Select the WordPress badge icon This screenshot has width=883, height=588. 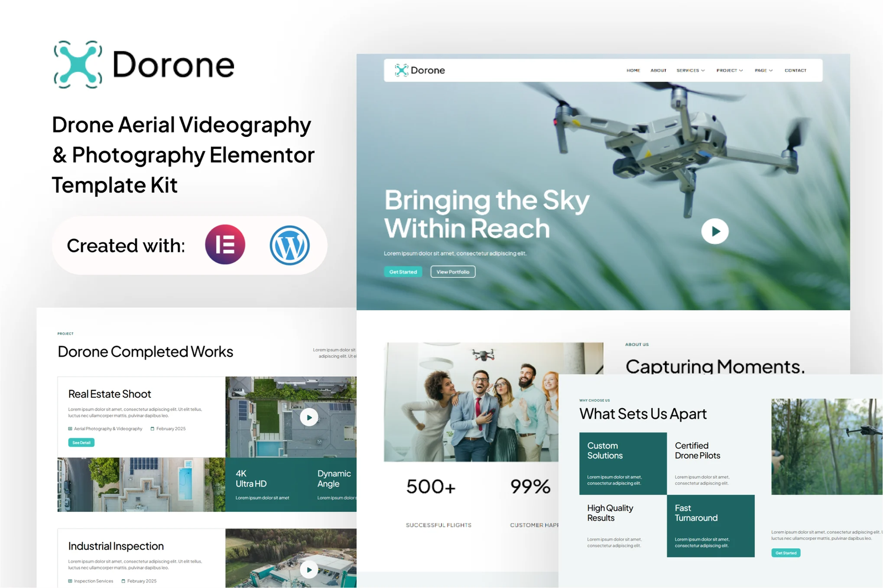pyautogui.click(x=290, y=245)
